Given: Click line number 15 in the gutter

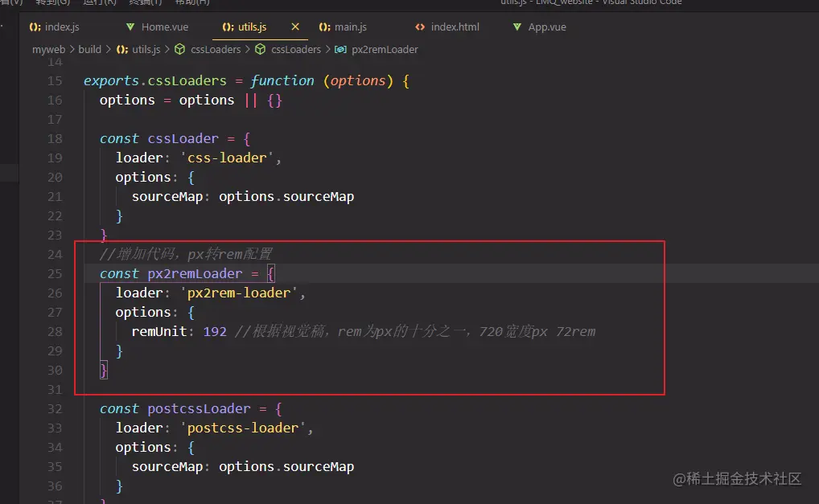Looking at the screenshot, I should tap(55, 81).
